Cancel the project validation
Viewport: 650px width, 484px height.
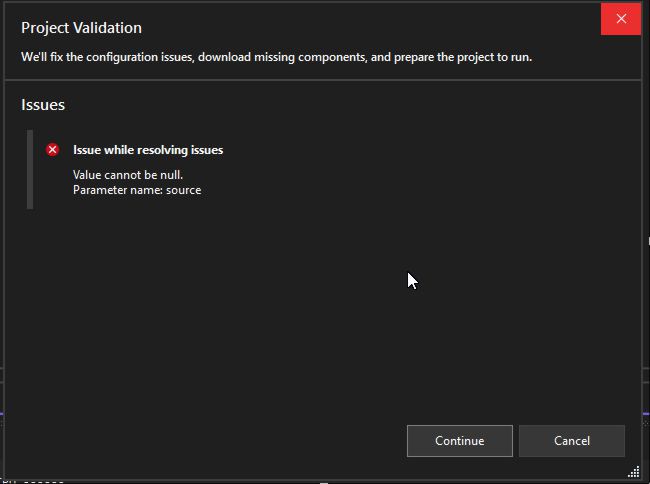point(572,441)
